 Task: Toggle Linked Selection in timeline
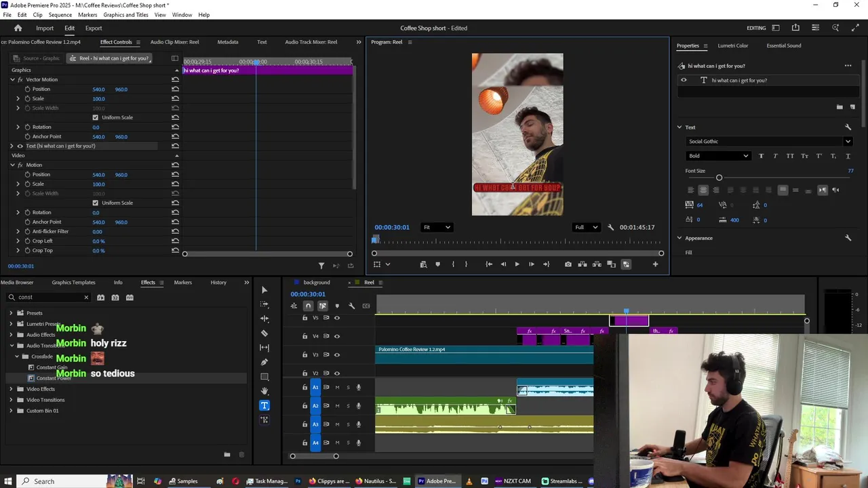tap(323, 306)
